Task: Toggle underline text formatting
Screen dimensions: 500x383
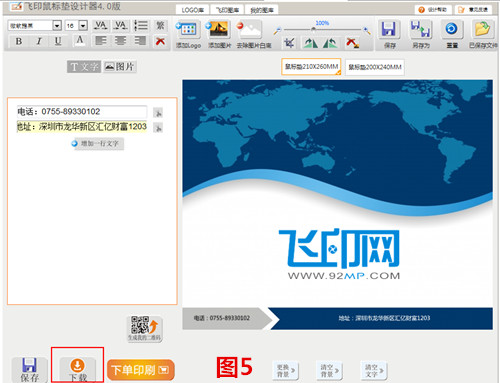Action: pos(58,41)
